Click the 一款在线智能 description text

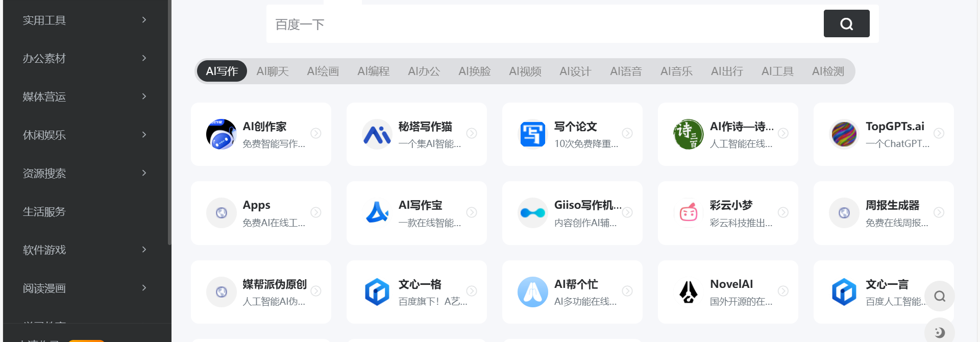(430, 223)
